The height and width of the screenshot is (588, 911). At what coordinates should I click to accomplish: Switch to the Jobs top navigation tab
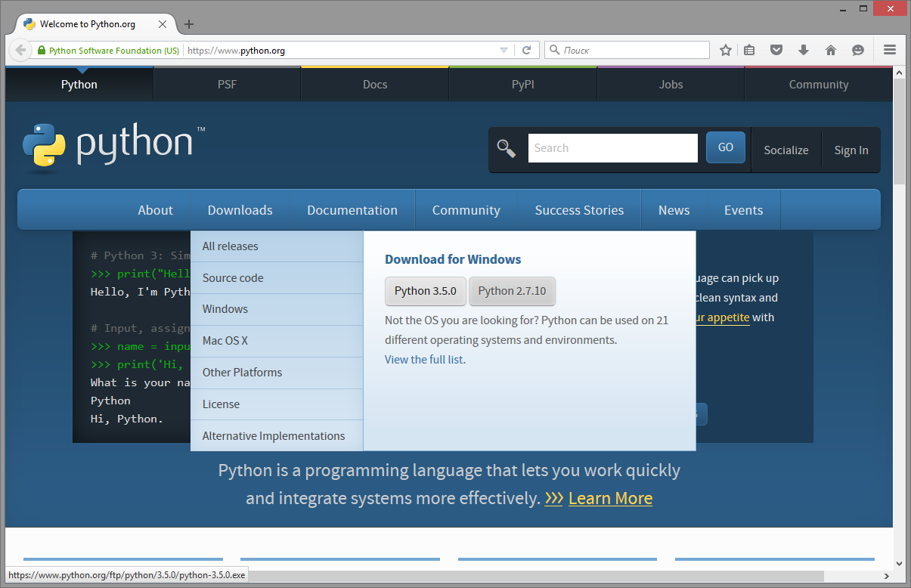point(671,84)
